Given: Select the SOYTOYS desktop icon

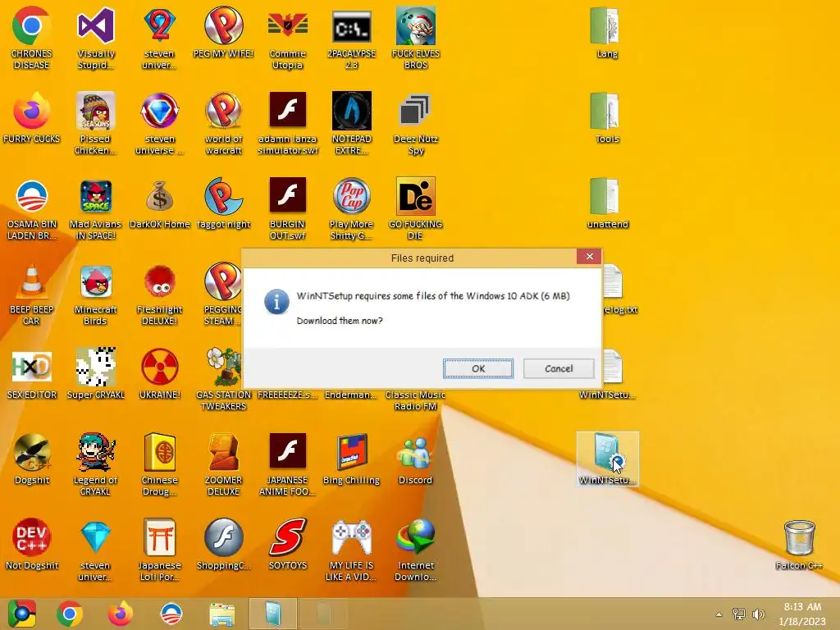Looking at the screenshot, I should point(288,545).
